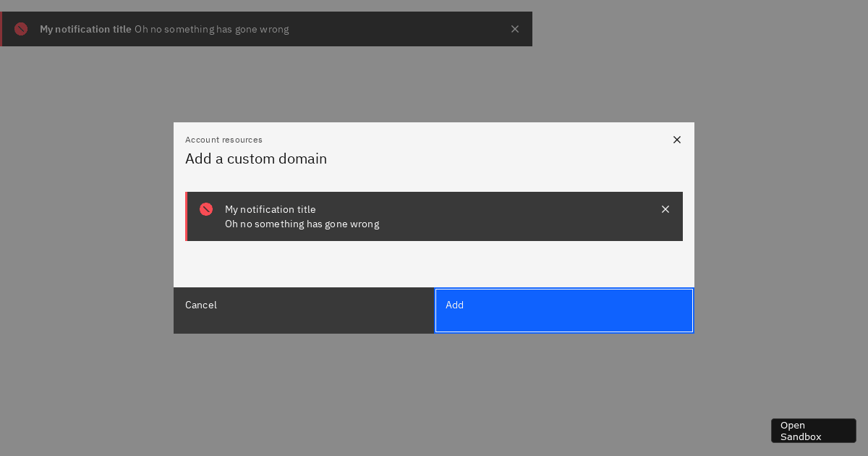Click the top notification bar title text
Viewport: 868px width, 456px height.
tap(85, 29)
